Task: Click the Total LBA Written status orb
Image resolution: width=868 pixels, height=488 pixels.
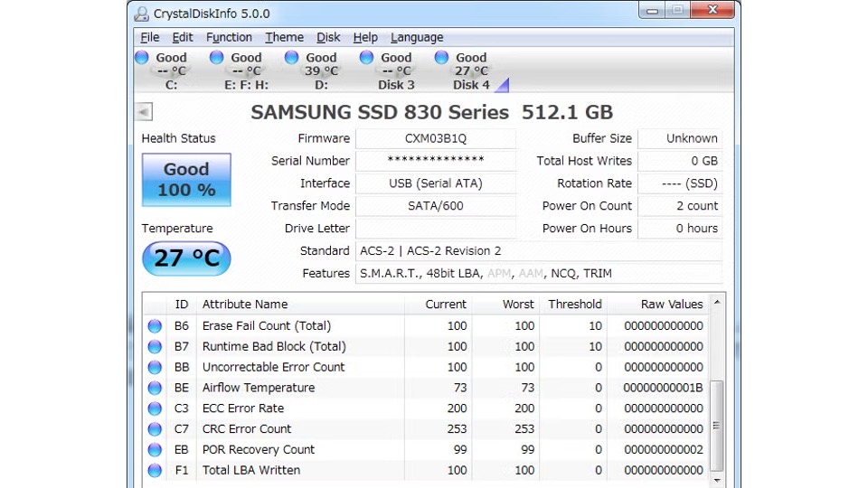Action: point(155,470)
